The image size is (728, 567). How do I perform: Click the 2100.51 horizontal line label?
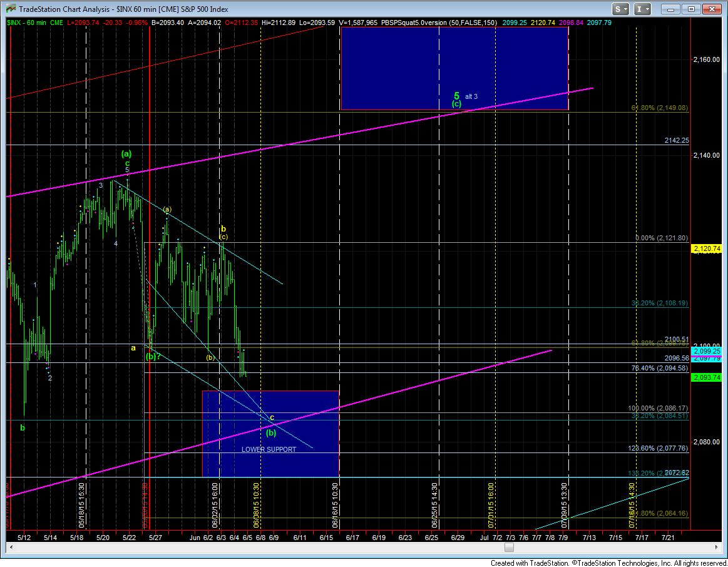[x=677, y=339]
